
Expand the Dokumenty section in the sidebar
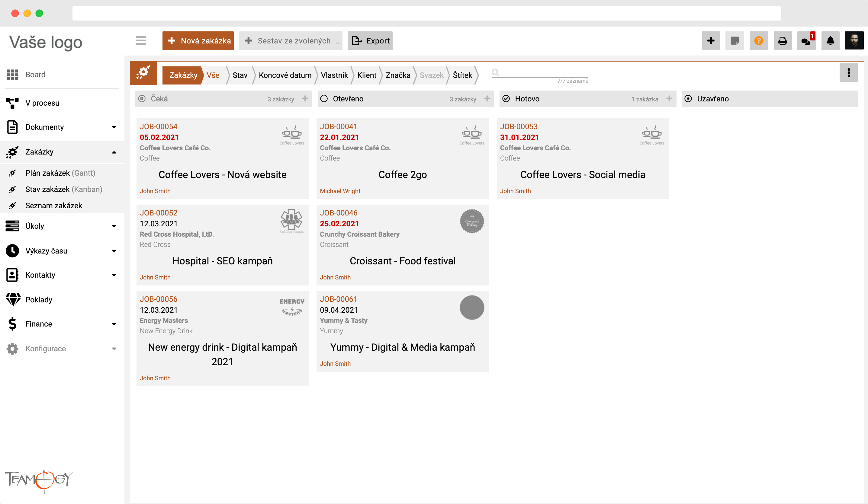click(114, 127)
